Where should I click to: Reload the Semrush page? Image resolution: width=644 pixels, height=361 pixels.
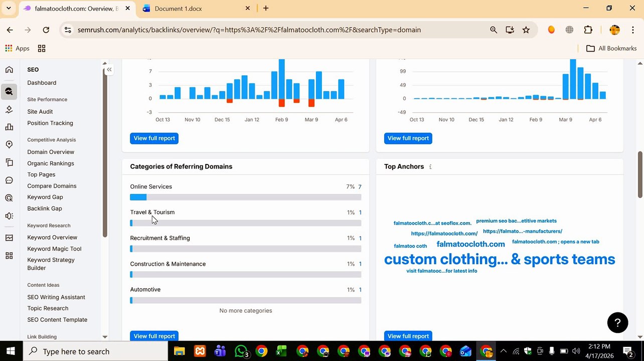[x=46, y=30]
